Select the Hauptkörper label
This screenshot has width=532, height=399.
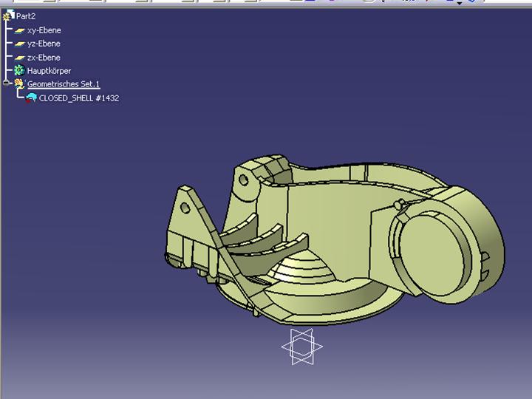tap(50, 71)
